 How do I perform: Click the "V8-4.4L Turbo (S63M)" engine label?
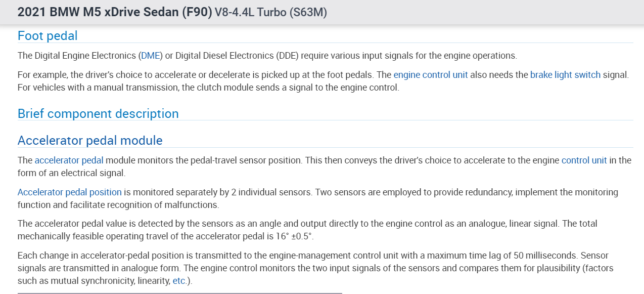(x=271, y=12)
